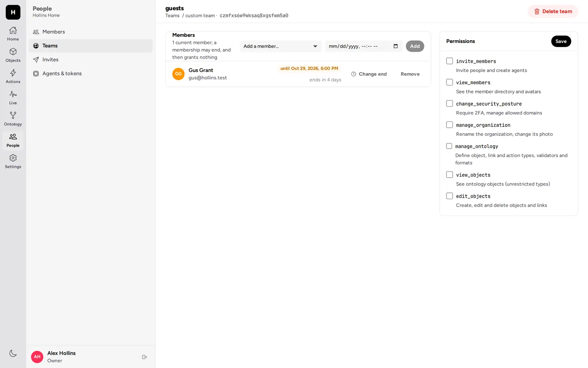Tick the view_objects permission checkbox
The height and width of the screenshot is (368, 588).
[449, 174]
